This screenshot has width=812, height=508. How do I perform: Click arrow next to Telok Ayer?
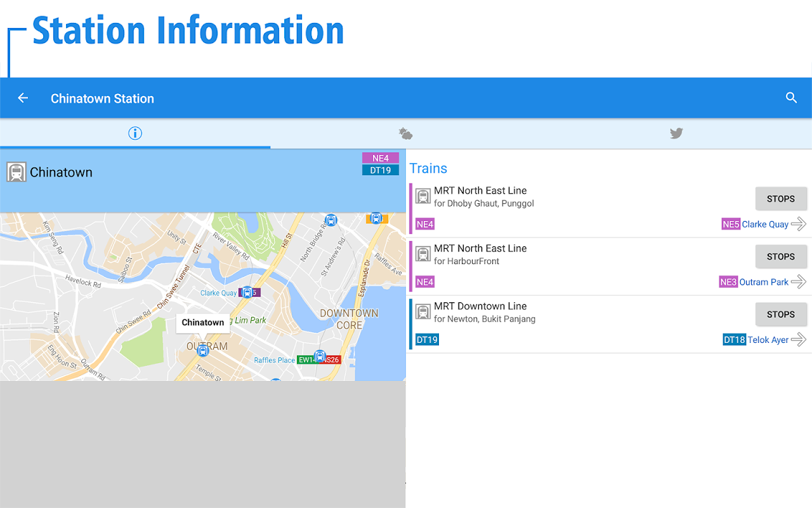click(x=799, y=340)
